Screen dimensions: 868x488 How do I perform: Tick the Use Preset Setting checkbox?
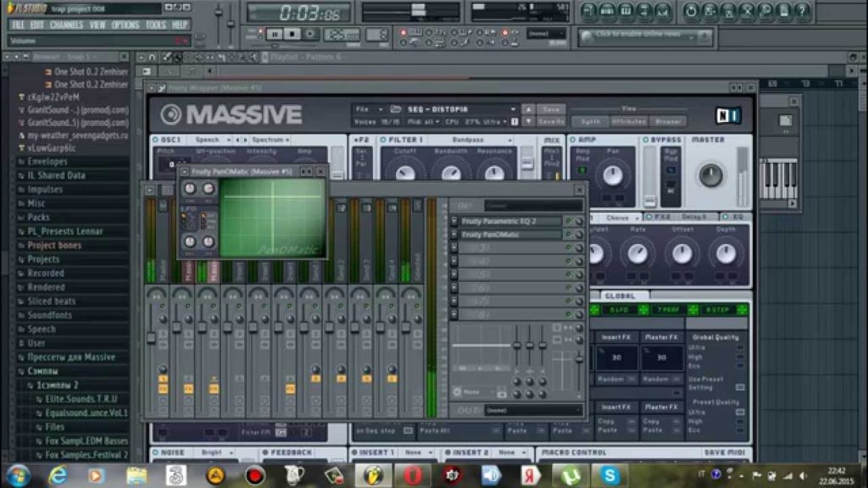click(x=740, y=386)
